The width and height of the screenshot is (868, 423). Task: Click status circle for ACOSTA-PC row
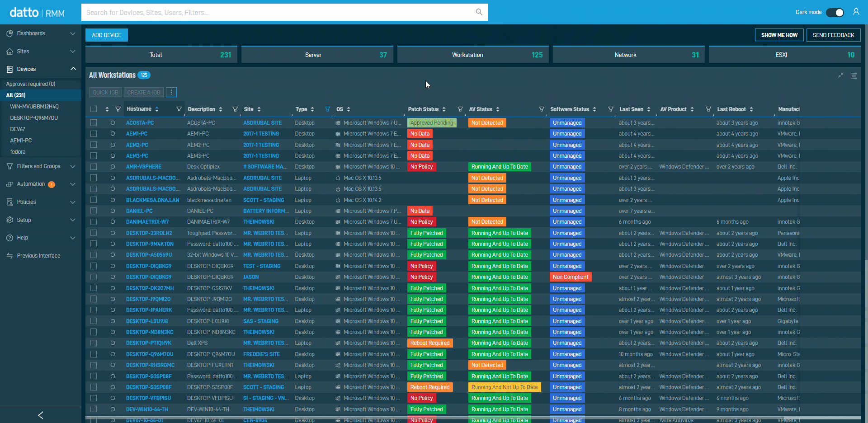[113, 123]
